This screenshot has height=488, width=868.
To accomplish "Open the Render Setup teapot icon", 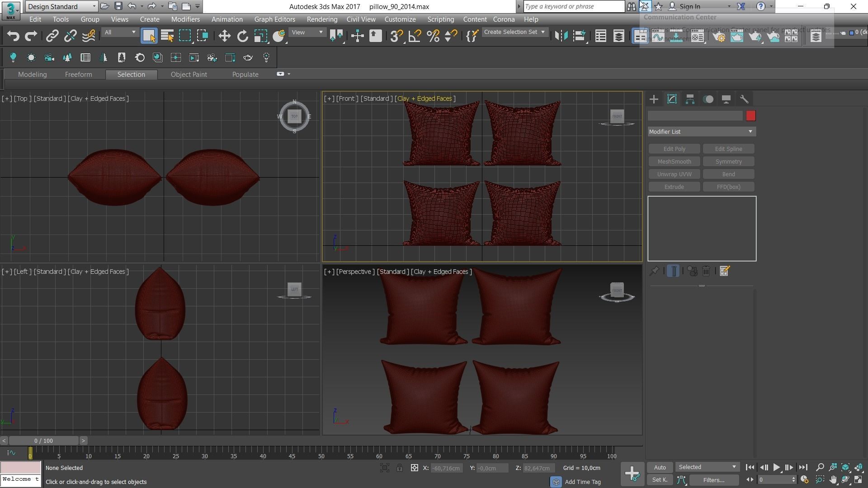I will click(719, 36).
